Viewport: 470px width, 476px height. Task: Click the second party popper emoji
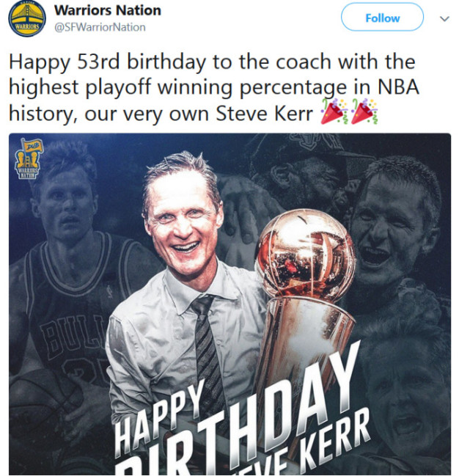[364, 112]
